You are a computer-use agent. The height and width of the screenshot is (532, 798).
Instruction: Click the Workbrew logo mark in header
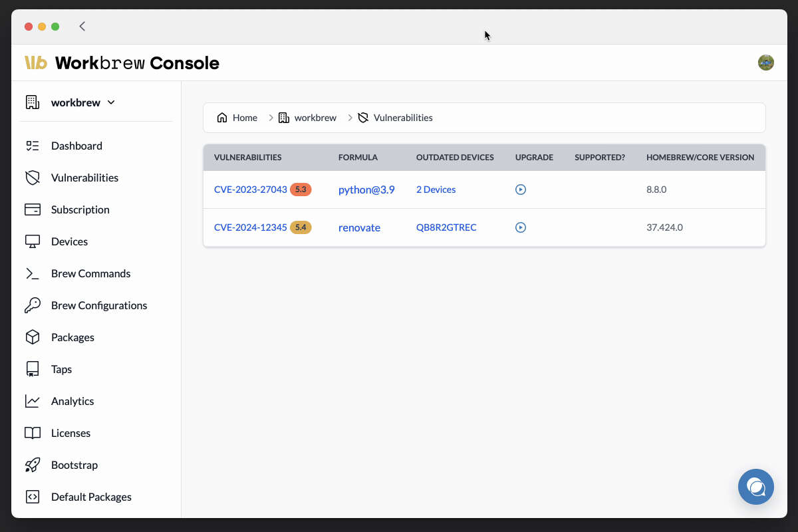click(36, 63)
